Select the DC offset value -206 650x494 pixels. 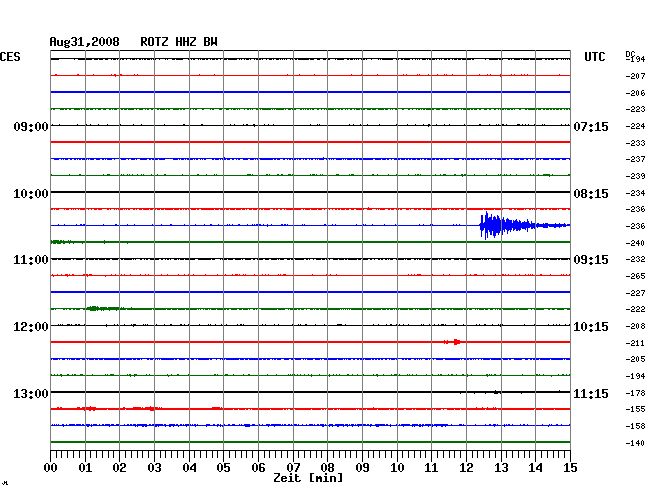coord(635,93)
